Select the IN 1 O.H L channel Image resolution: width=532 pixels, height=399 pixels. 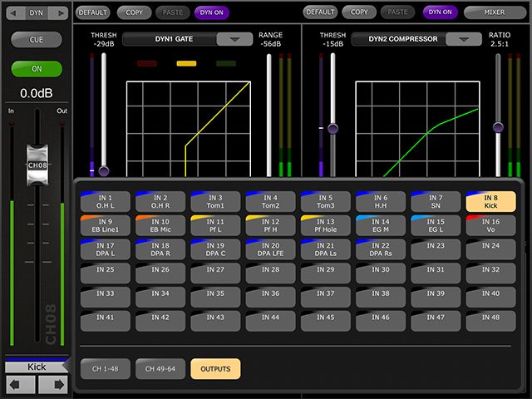click(x=105, y=202)
